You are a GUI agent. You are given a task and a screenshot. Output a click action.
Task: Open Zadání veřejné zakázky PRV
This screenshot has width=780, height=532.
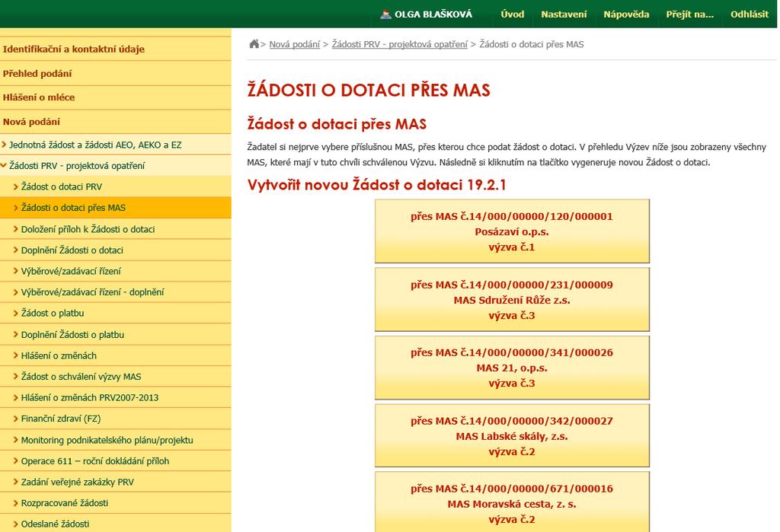(116, 482)
